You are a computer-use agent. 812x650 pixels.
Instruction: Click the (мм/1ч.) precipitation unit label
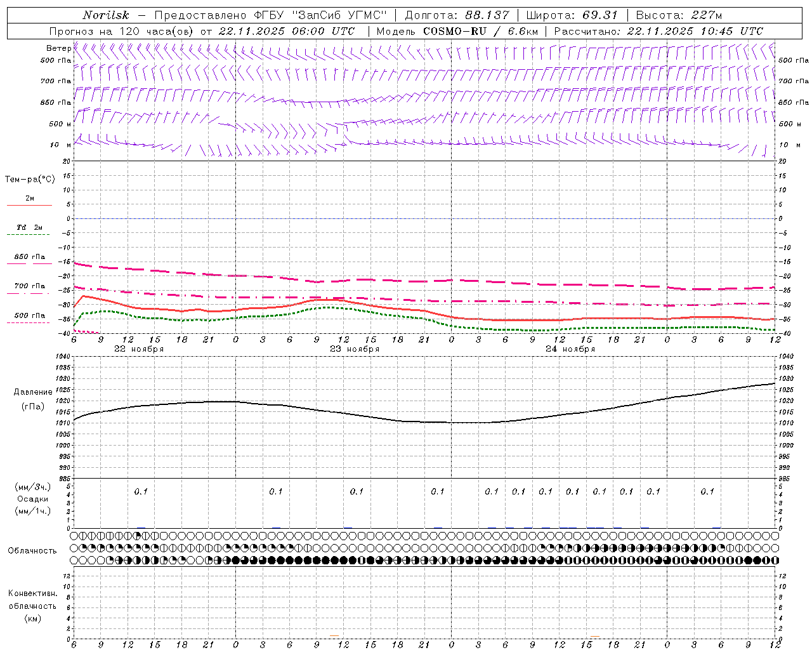click(33, 511)
